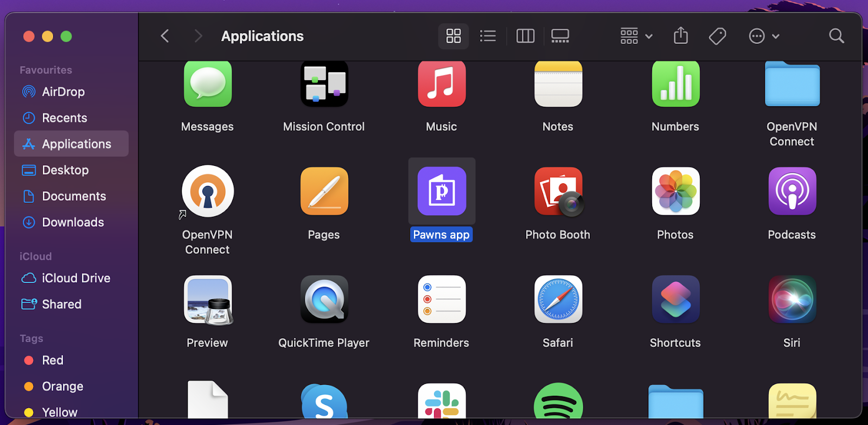Click the Favourites section header
This screenshot has height=425, width=868.
pyautogui.click(x=46, y=70)
